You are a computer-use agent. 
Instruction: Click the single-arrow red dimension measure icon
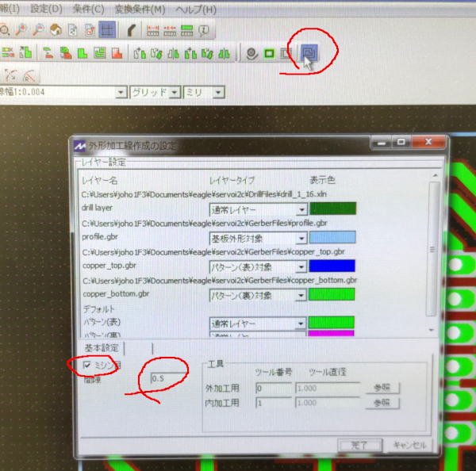(152, 30)
